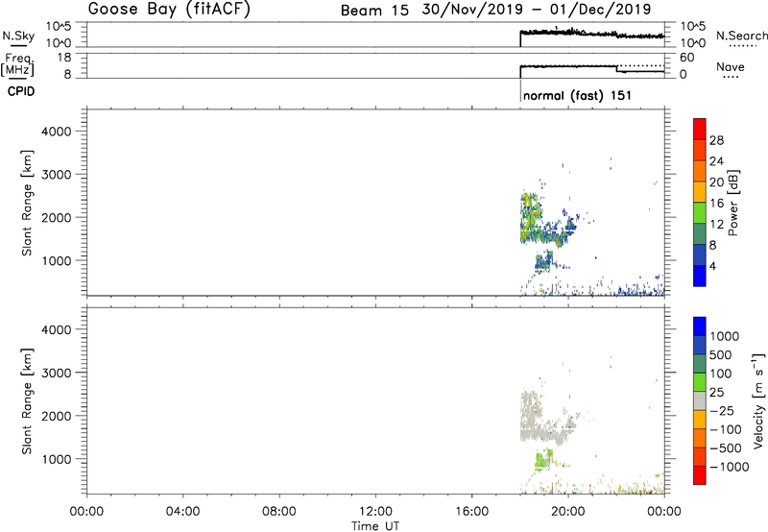
Task: Click the 'Time UT' axis title
Action: [x=375, y=526]
